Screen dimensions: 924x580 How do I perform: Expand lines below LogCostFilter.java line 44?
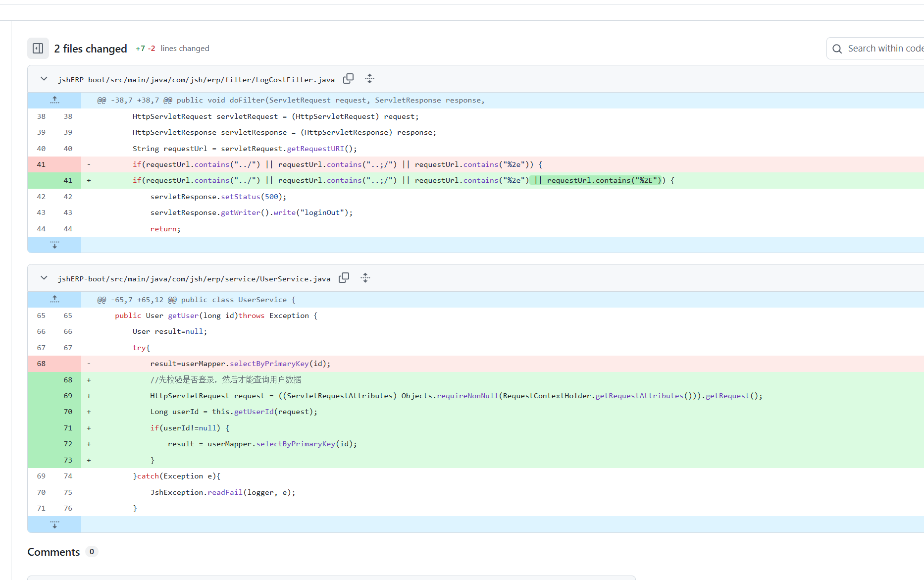coord(54,245)
